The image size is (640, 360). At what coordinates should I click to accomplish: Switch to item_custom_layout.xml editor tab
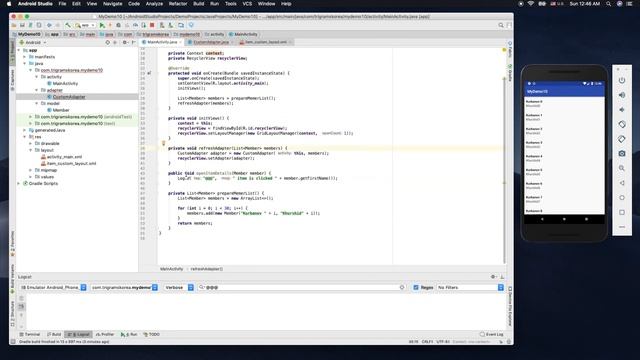(266, 42)
